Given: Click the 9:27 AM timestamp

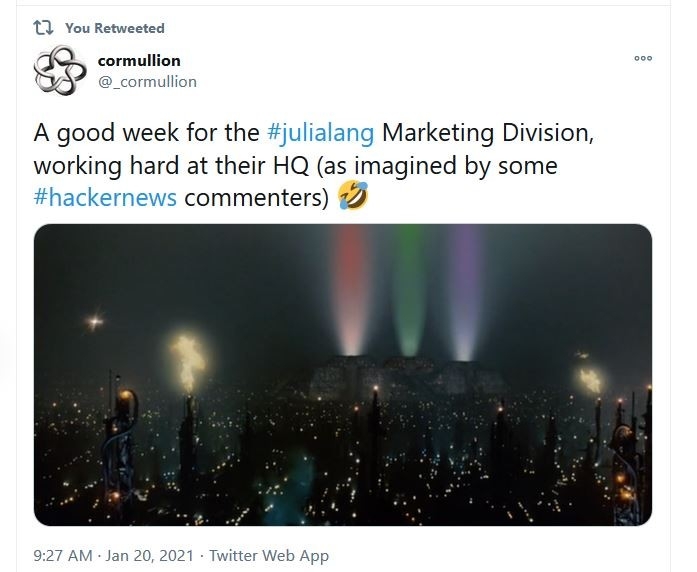Looking at the screenshot, I should (63, 556).
